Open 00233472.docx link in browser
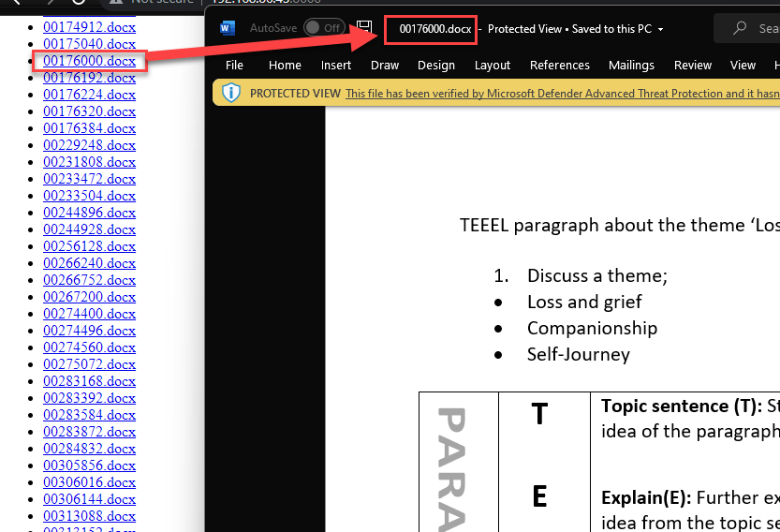The height and width of the screenshot is (532, 780). tap(90, 179)
